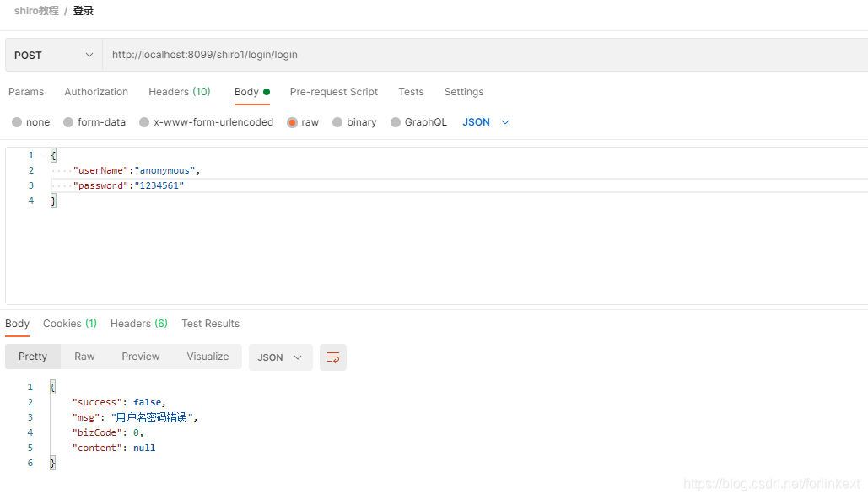This screenshot has width=868, height=499.
Task: Click the "bizCode": 0 response line
Action: (108, 432)
